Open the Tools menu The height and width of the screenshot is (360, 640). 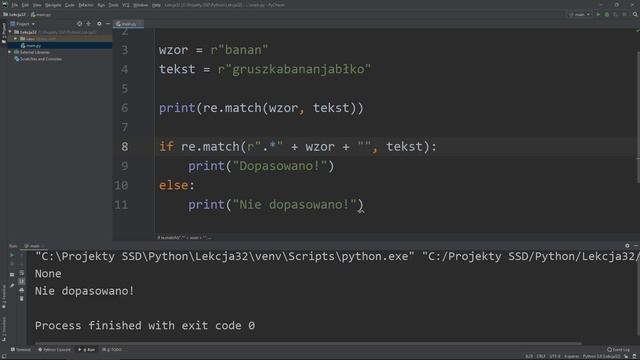point(113,5)
